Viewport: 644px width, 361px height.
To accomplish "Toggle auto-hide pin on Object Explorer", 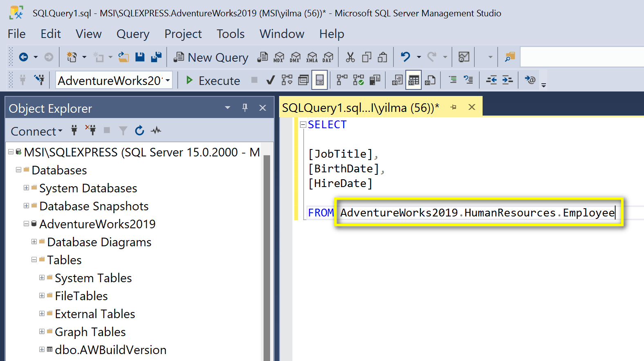I will [245, 108].
